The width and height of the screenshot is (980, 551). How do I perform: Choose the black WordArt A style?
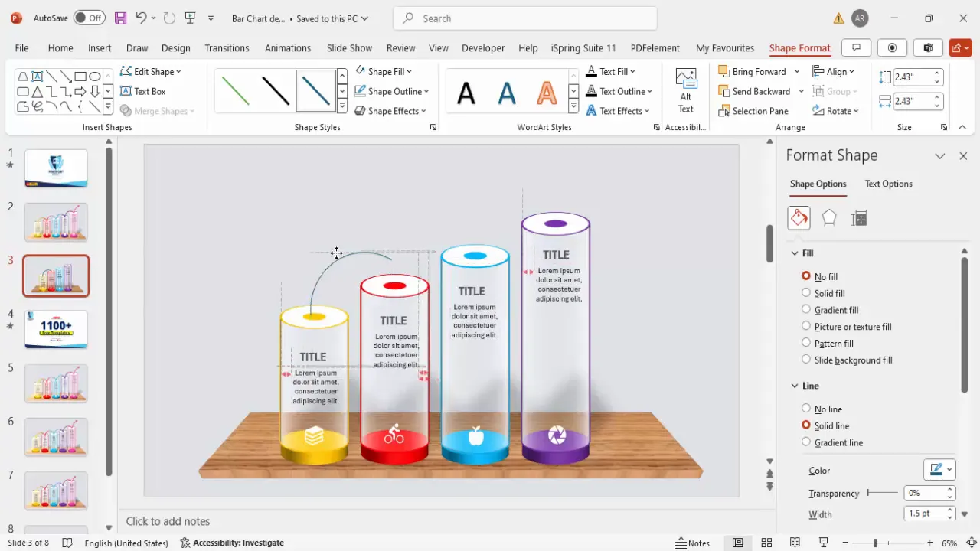pyautogui.click(x=466, y=93)
